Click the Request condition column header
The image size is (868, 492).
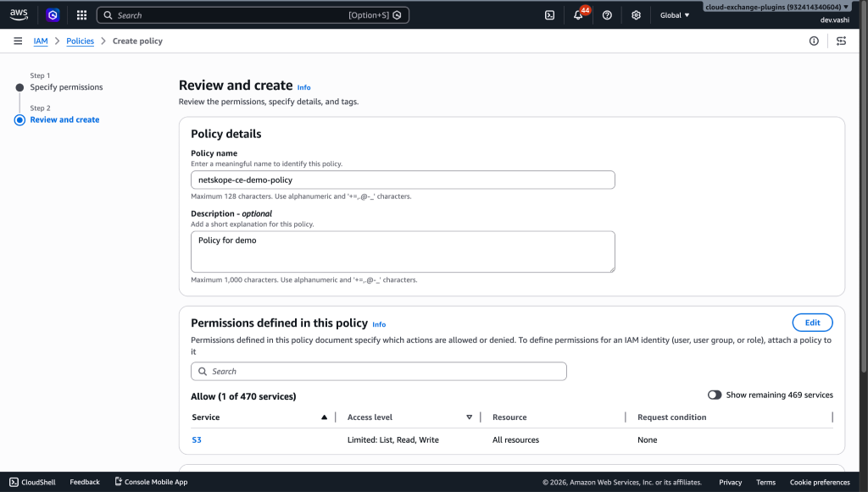point(671,417)
